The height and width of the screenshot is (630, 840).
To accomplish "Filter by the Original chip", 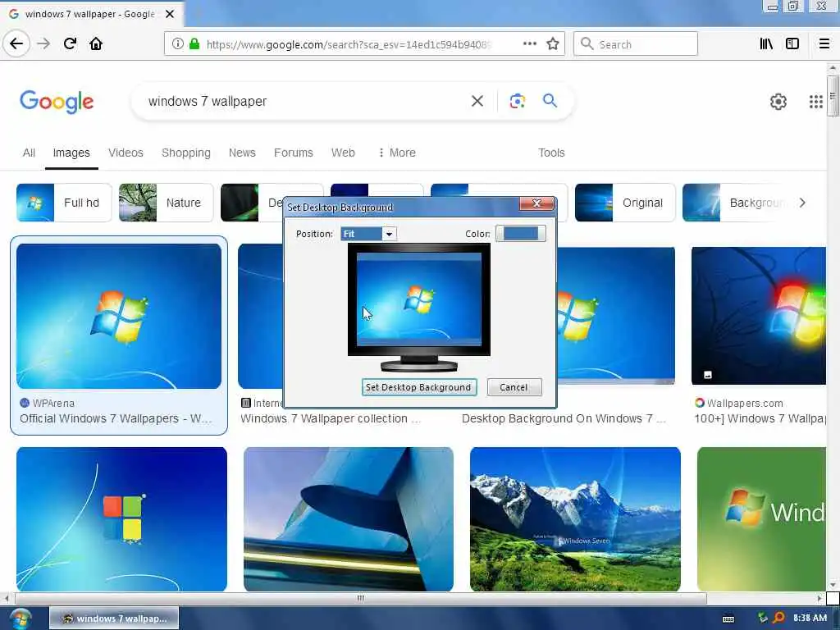I will (624, 203).
